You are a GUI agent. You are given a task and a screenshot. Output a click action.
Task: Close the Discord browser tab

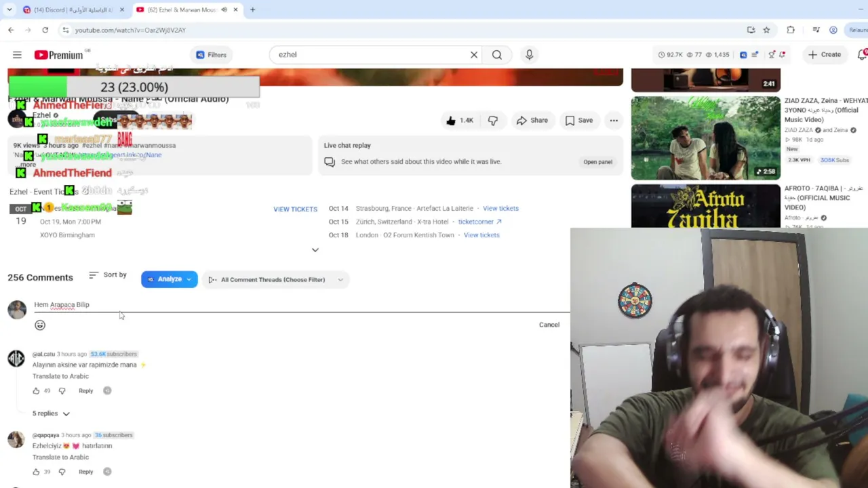pyautogui.click(x=122, y=9)
